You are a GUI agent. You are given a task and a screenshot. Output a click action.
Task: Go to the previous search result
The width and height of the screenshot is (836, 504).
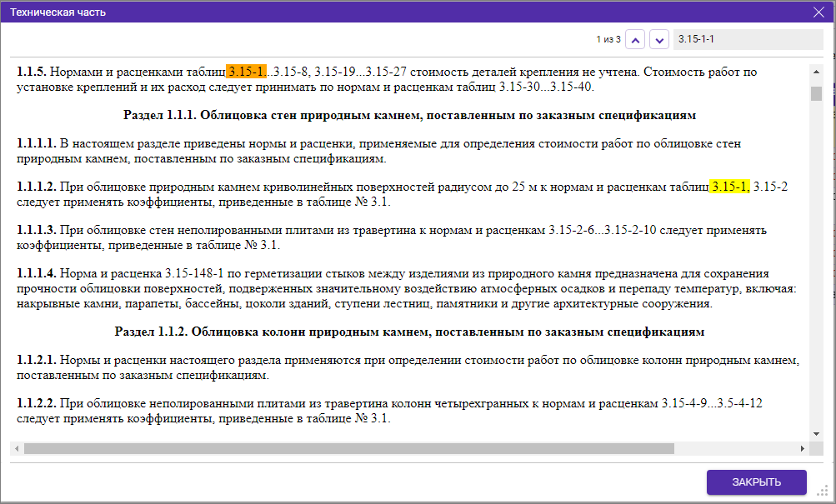pyautogui.click(x=635, y=38)
